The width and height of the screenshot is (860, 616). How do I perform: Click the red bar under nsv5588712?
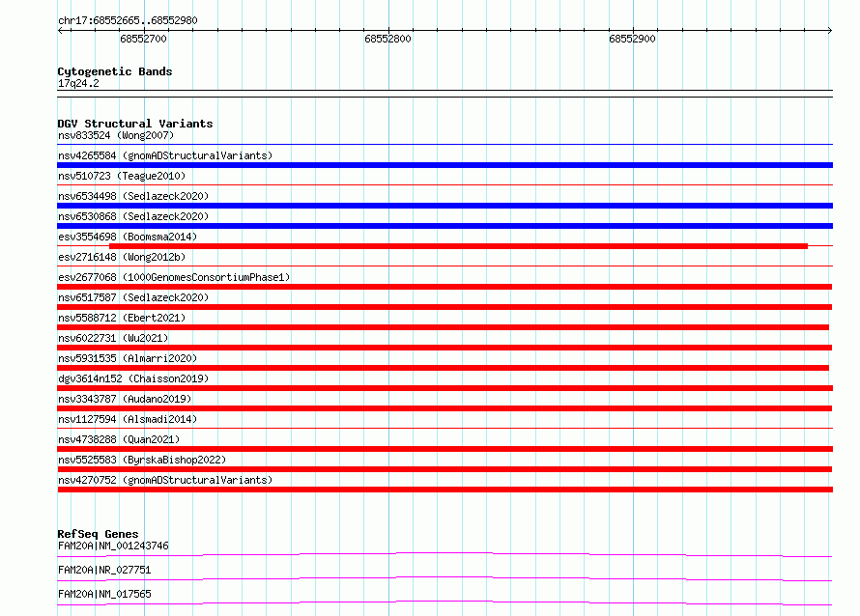click(x=444, y=327)
